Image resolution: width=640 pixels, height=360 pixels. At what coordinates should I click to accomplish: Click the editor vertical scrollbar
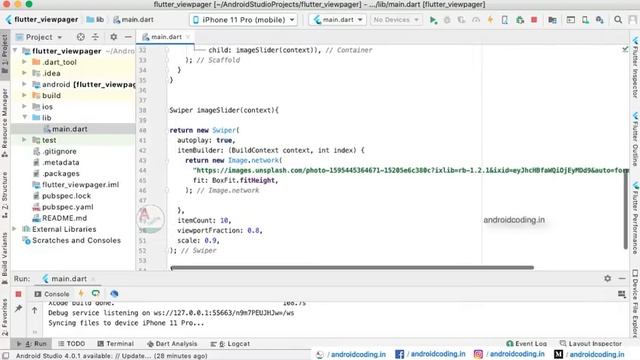[x=625, y=208]
